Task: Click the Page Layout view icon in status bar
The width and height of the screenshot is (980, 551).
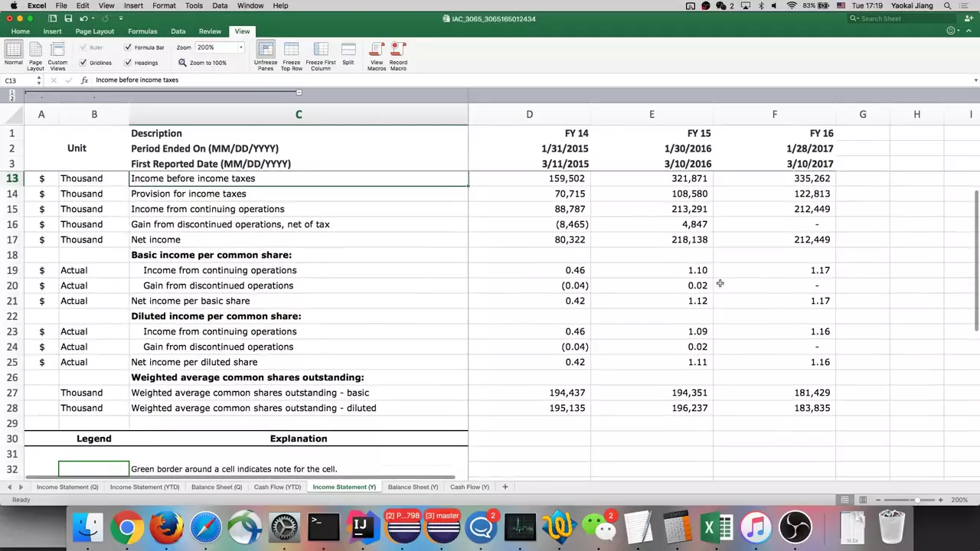Action: click(x=863, y=500)
